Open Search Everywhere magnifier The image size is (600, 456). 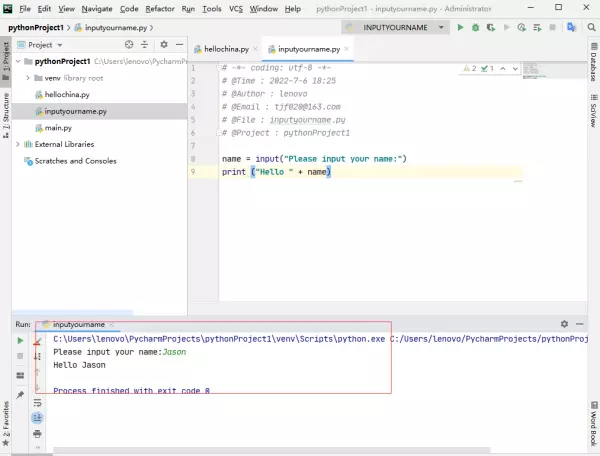point(591,28)
